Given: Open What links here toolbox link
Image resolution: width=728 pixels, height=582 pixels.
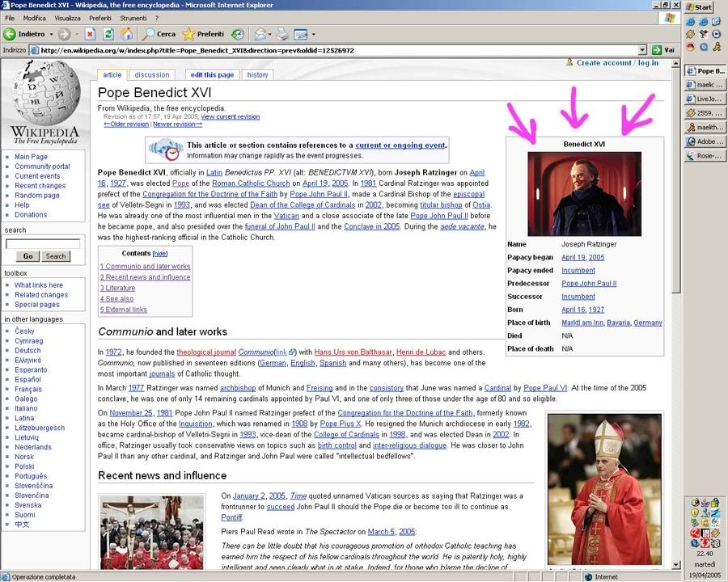Looking at the screenshot, I should [39, 285].
